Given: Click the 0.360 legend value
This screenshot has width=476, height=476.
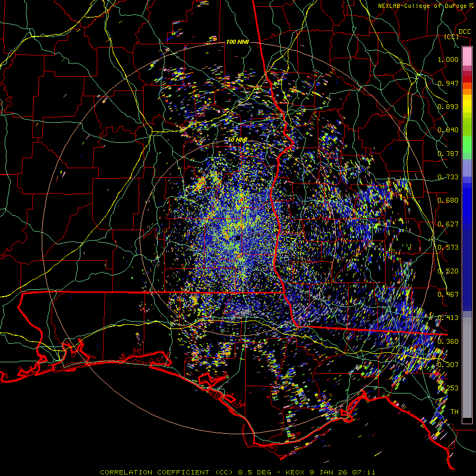Looking at the screenshot, I should [x=448, y=342].
